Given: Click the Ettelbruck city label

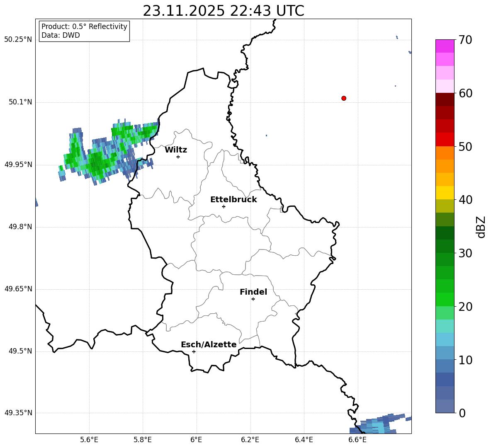Looking at the screenshot, I should [233, 200].
